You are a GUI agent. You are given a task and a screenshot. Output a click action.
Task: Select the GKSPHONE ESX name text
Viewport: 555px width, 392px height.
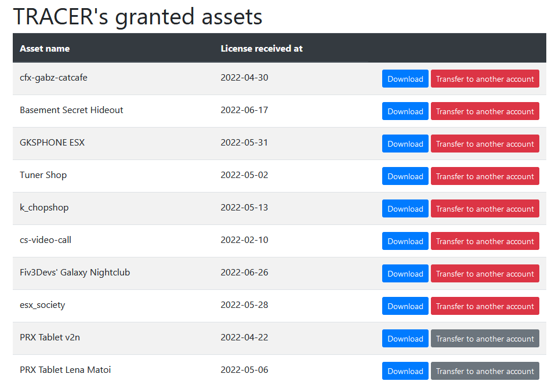[x=52, y=143]
